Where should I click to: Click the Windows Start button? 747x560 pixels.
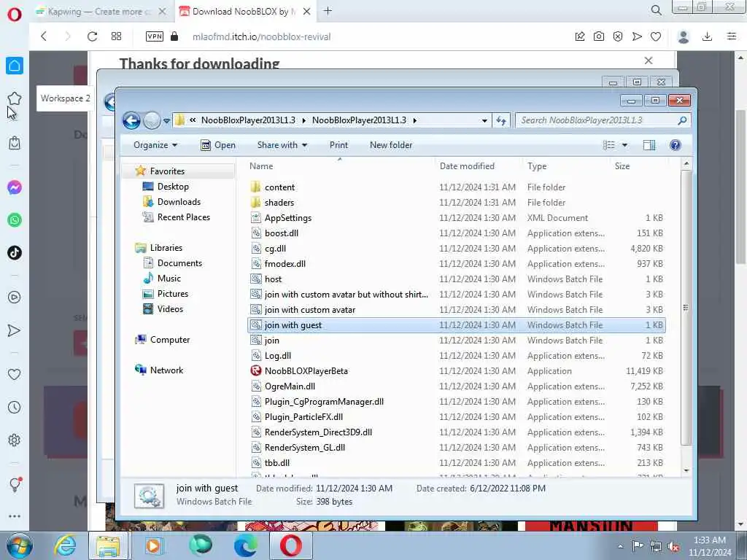point(20,545)
